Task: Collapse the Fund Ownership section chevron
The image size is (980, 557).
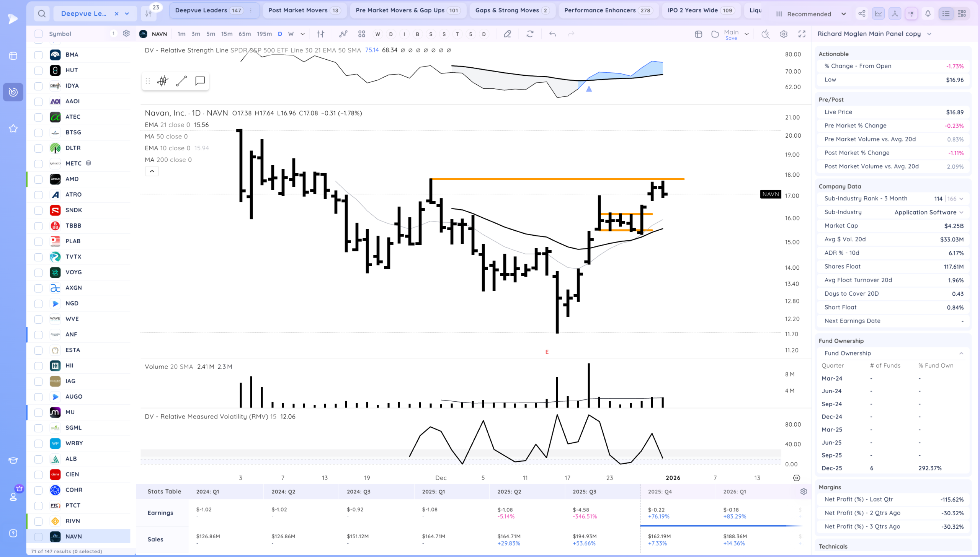Action: (x=961, y=353)
